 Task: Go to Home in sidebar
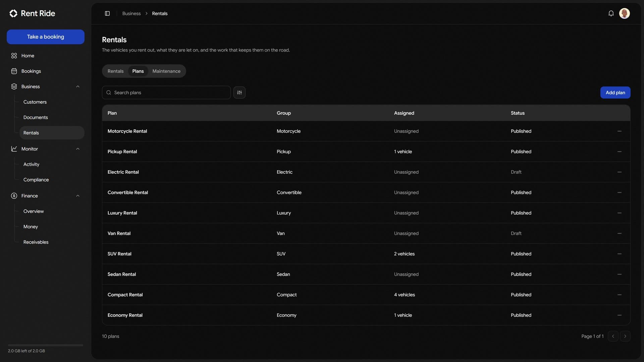point(46,56)
